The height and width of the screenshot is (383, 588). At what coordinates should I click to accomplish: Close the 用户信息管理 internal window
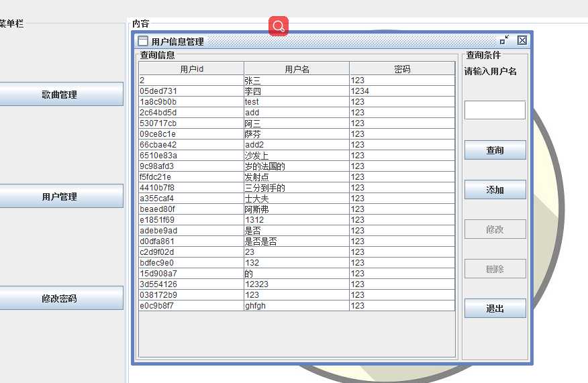(522, 40)
